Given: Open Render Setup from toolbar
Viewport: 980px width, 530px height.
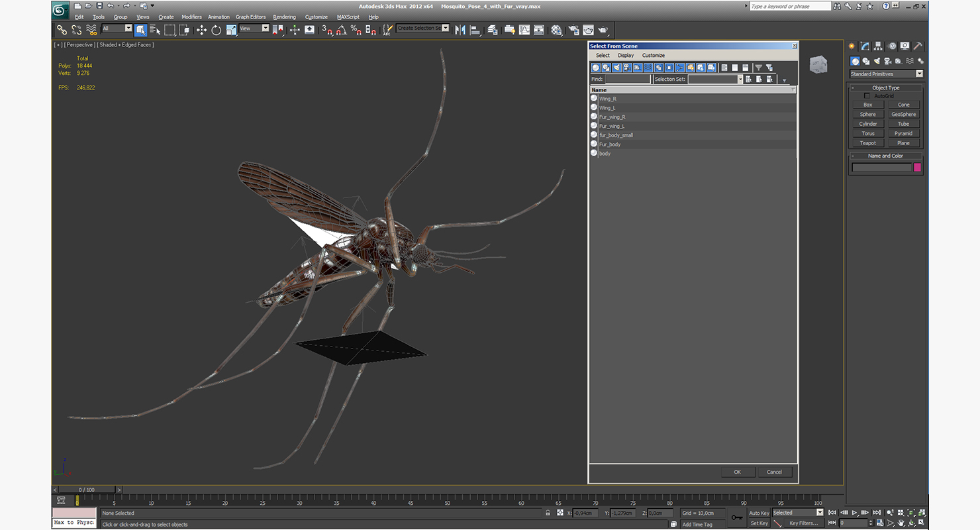Looking at the screenshot, I should click(x=573, y=29).
